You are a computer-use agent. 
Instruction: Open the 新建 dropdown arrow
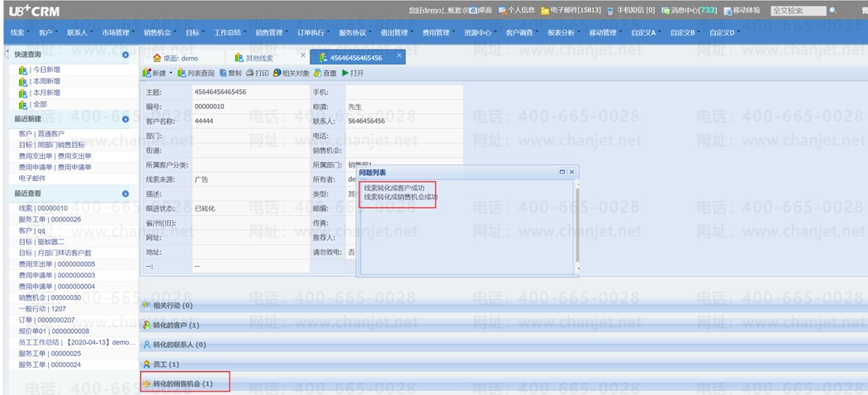coord(170,73)
